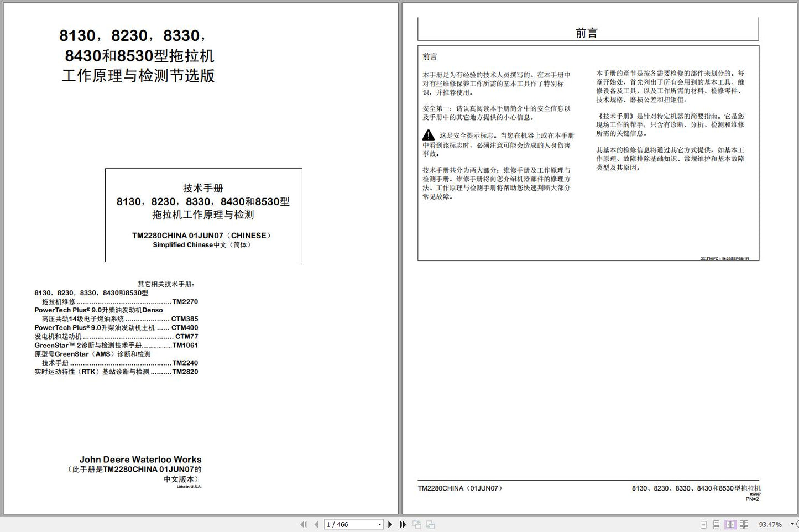Expand the zoom level dropdown arrow

pos(792,524)
